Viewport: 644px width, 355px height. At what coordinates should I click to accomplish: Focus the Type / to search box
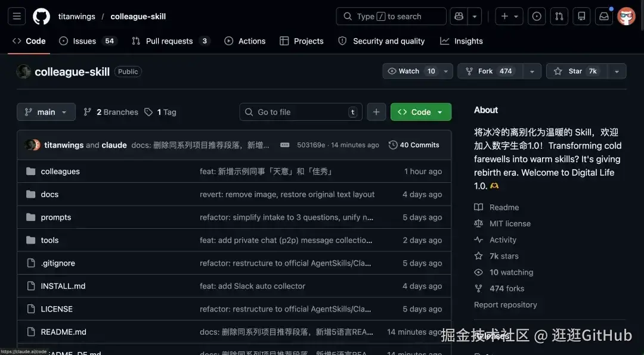[391, 17]
